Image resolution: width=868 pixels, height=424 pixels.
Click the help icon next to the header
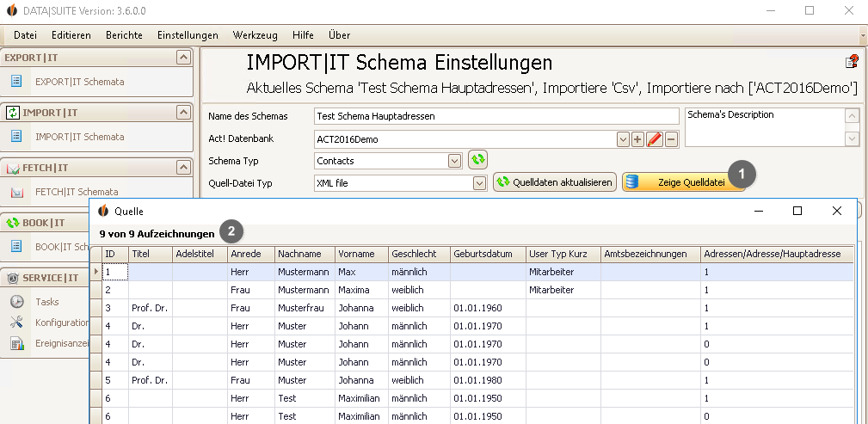point(852,61)
